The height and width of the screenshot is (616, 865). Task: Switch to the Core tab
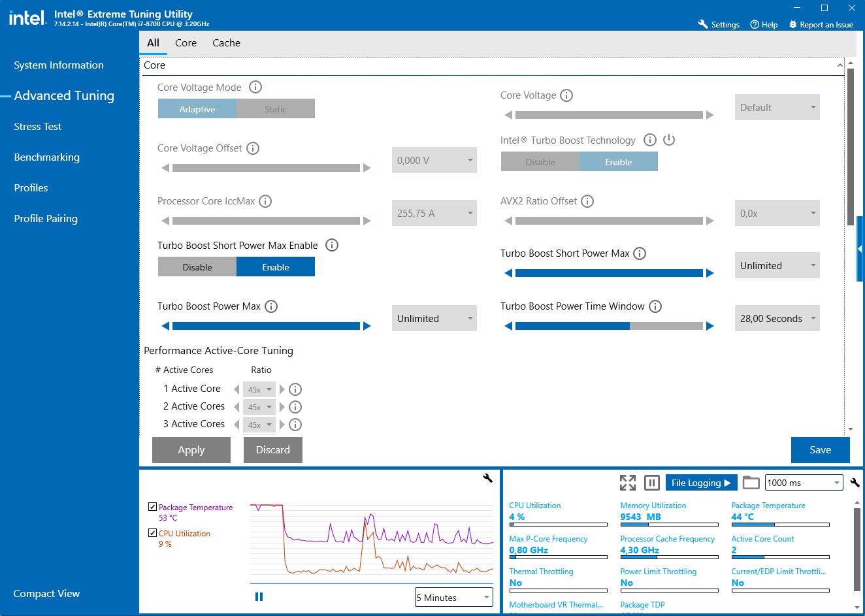tap(186, 42)
